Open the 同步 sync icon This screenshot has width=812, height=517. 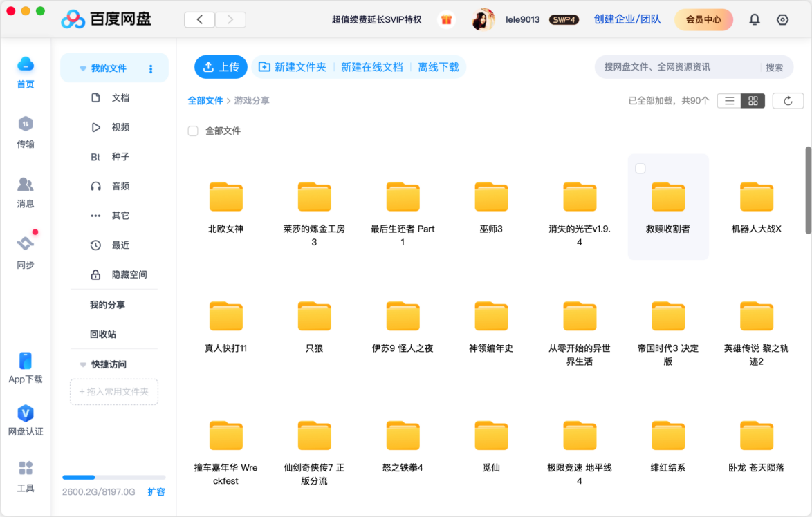[26, 243]
